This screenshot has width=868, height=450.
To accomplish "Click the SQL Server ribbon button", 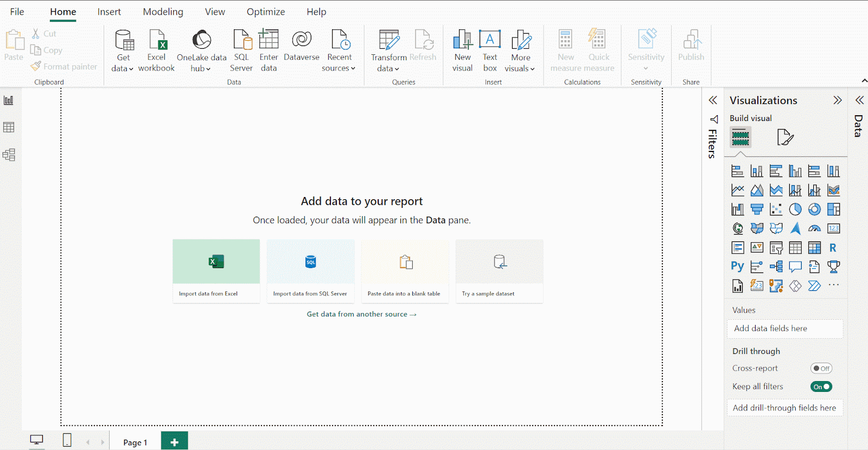I will click(241, 50).
